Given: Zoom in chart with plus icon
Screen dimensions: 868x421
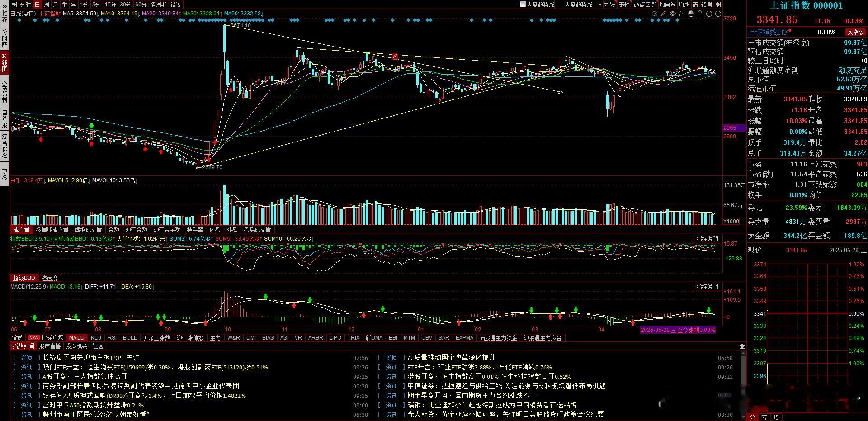Looking at the screenshot, I should 709,14.
